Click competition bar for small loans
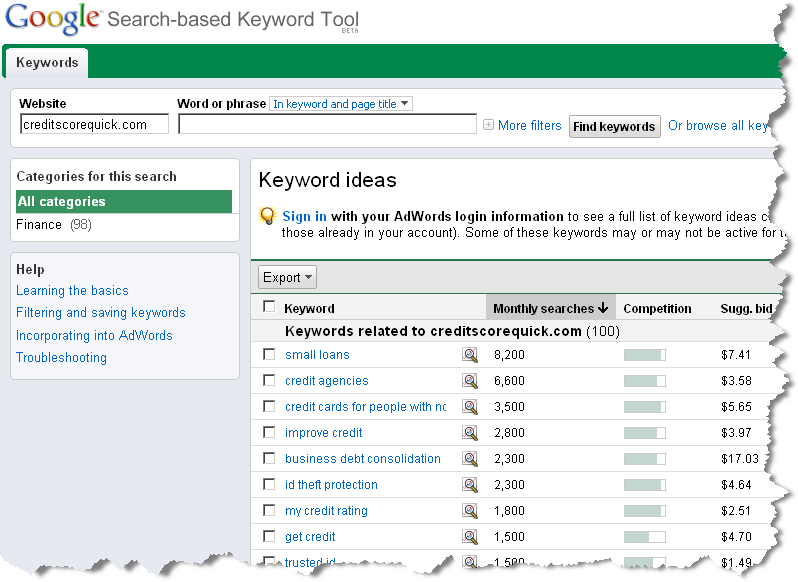 tap(644, 355)
